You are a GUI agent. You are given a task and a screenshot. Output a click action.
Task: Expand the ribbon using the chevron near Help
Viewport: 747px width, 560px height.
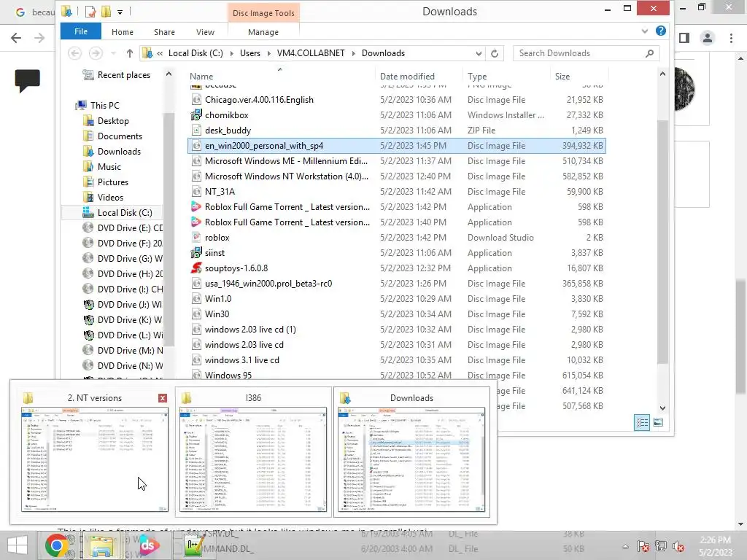pyautogui.click(x=645, y=31)
